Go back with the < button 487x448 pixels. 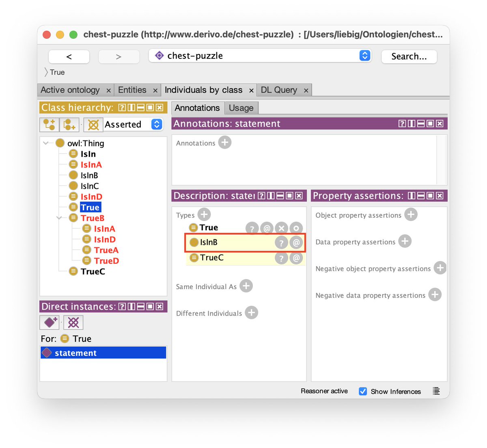pyautogui.click(x=69, y=56)
